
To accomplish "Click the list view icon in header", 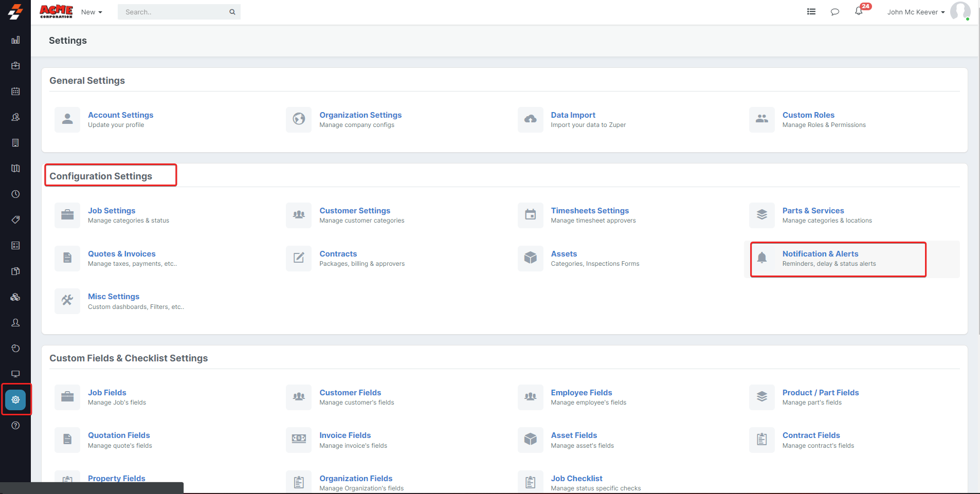I will 811,11.
